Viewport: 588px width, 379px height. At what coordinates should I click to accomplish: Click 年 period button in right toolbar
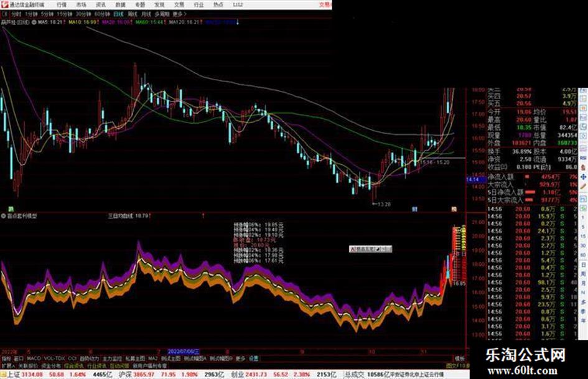coord(583,321)
